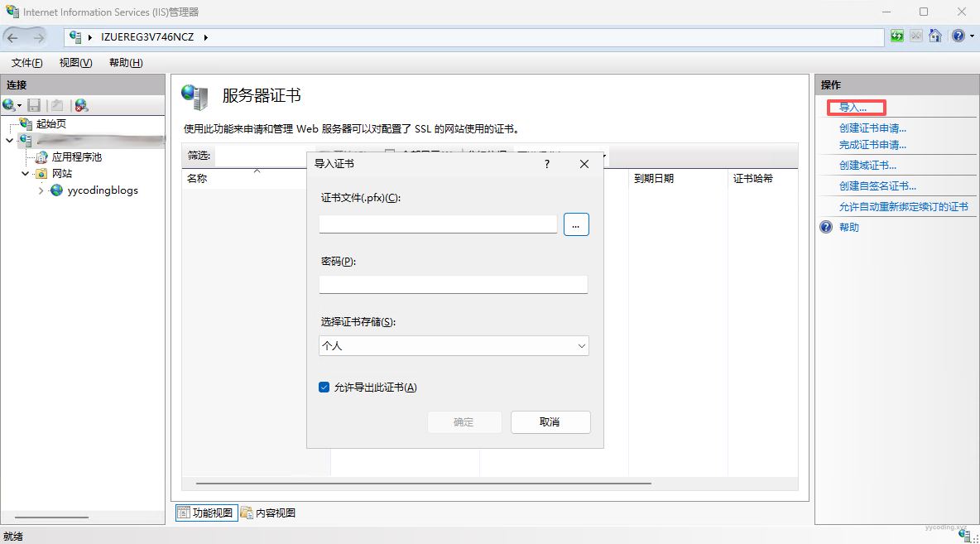Open 应用程序池 application pools node

point(76,156)
